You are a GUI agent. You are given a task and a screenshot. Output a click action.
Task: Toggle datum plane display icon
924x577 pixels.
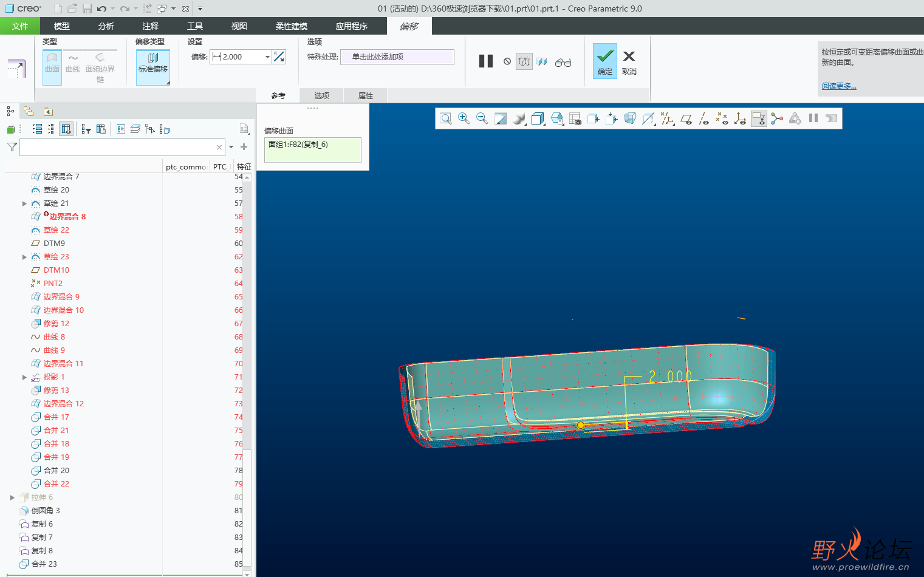pyautogui.click(x=686, y=118)
